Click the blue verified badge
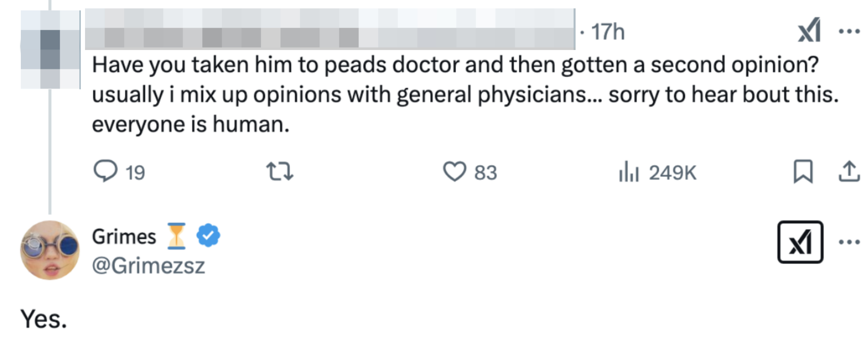 [208, 236]
